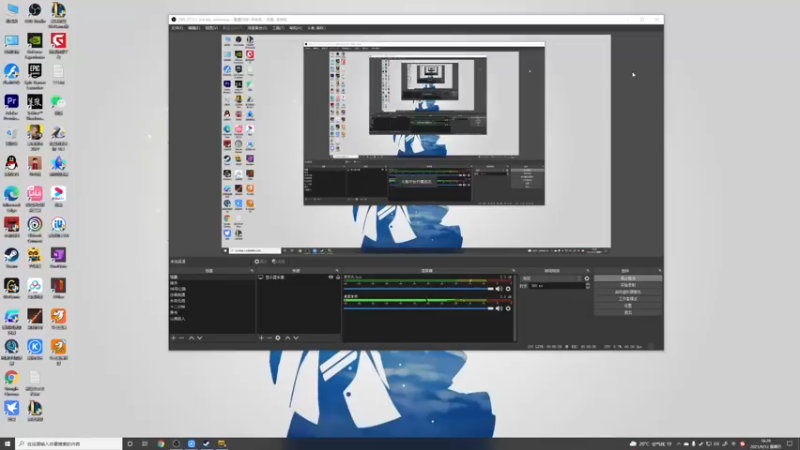800x450 pixels.
Task: Open the WeChat desktop shortcut
Action: (x=58, y=105)
